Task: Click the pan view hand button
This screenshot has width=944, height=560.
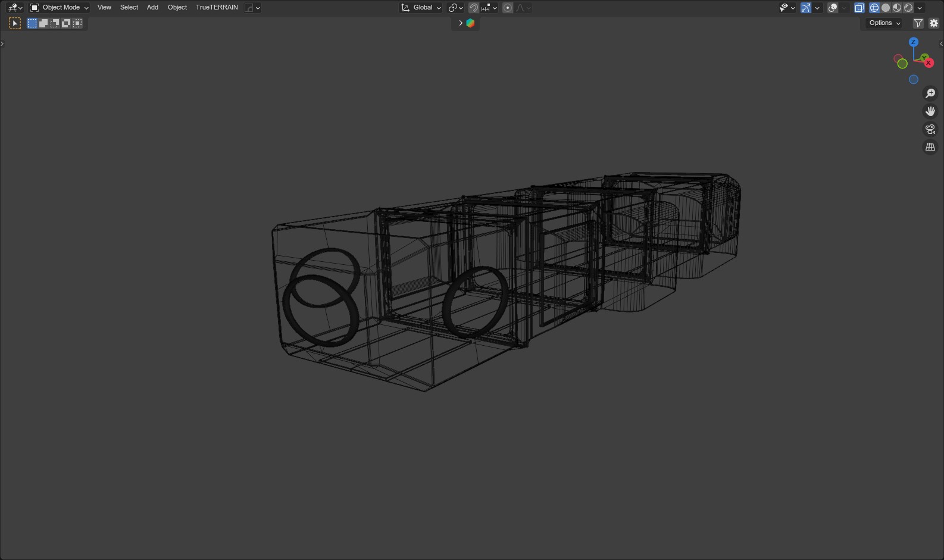Action: pyautogui.click(x=930, y=111)
